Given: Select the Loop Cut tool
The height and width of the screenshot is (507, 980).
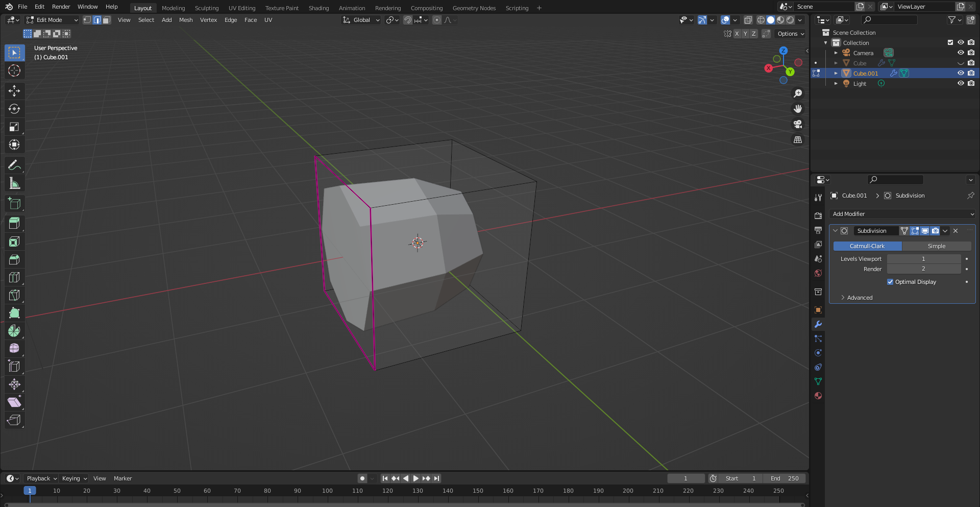Looking at the screenshot, I should (14, 277).
